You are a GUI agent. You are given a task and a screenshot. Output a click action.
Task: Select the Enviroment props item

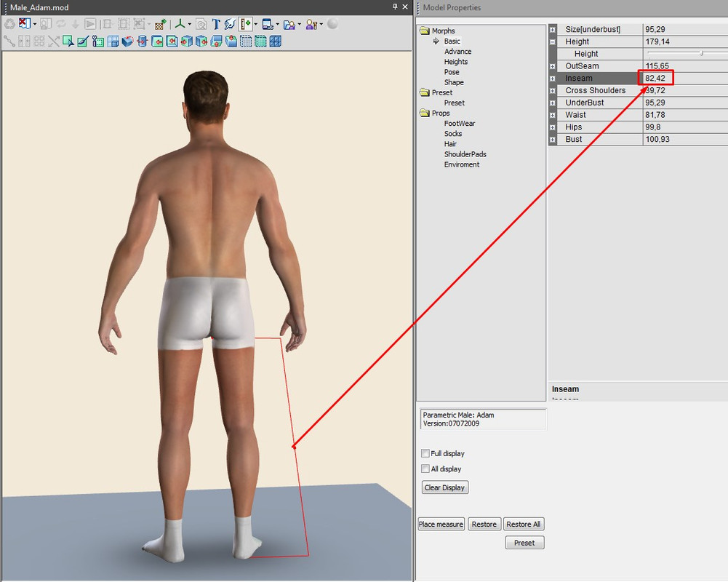click(462, 164)
